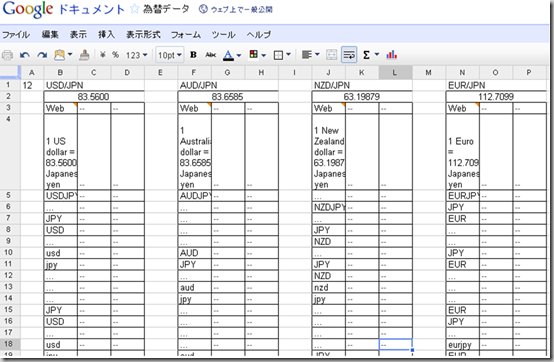Select column A header
Viewport: 554px width, 362px height.
[x=32, y=73]
